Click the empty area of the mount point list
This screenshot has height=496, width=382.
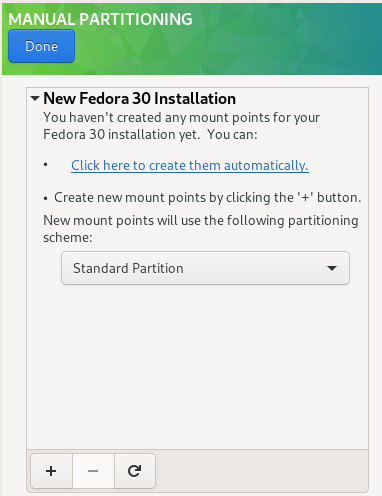(197, 367)
